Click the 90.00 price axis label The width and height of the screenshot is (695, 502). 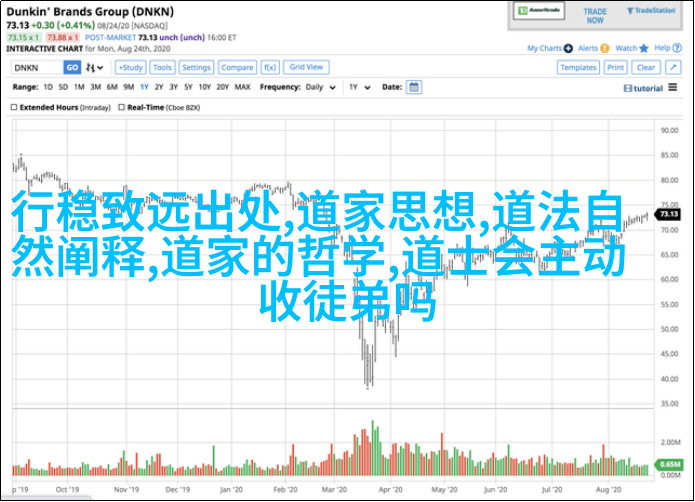(x=669, y=130)
